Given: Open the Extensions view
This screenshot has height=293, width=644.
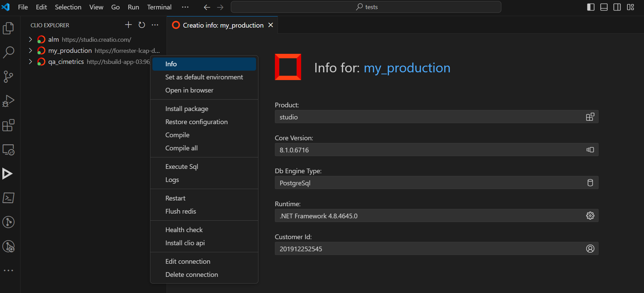Looking at the screenshot, I should 8,125.
